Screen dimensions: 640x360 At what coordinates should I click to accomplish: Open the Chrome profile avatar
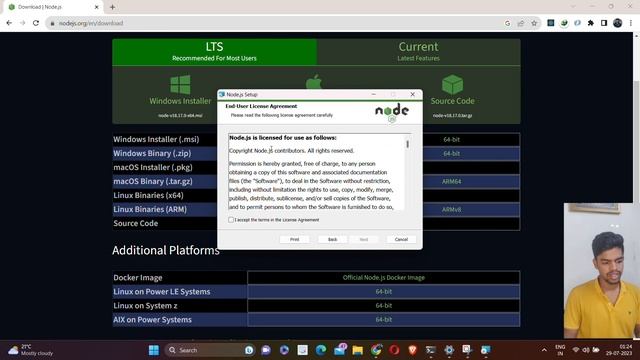coord(618,23)
